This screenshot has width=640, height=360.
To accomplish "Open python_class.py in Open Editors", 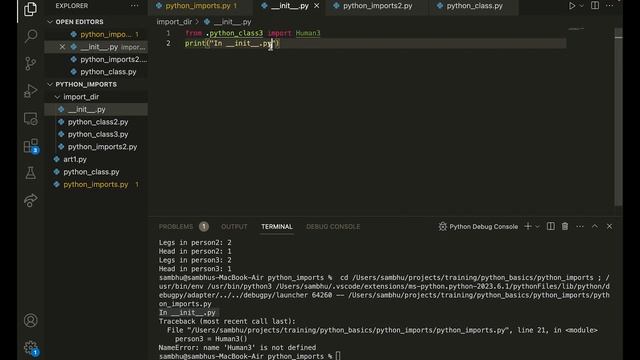I will [108, 72].
